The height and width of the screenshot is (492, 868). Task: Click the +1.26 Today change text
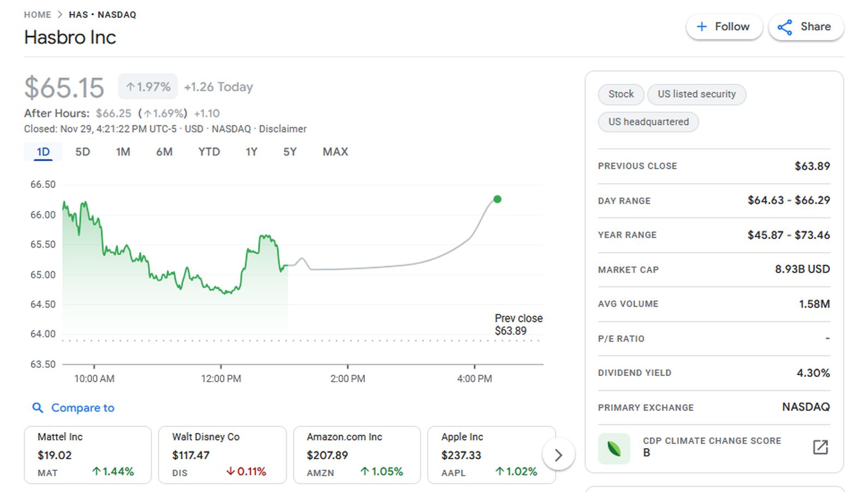click(x=219, y=87)
